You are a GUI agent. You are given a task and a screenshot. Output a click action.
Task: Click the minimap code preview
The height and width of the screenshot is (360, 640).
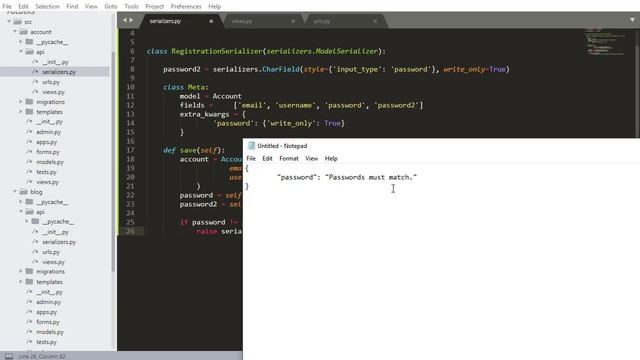(606, 42)
